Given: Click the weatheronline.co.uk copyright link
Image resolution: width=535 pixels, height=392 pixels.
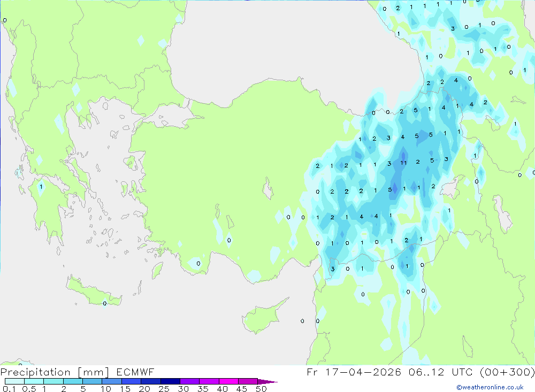Looking at the screenshot, I should pyautogui.click(x=490, y=387).
